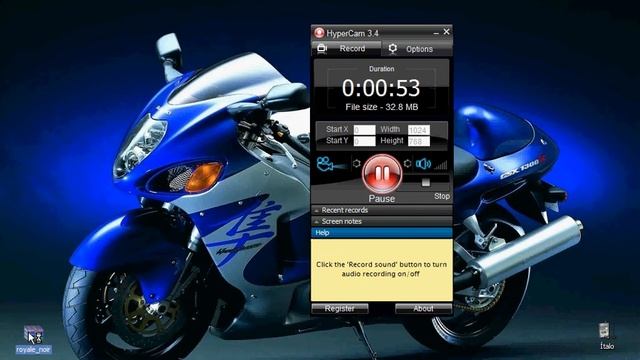Expand the Recent records section
Image resolution: width=640 pixels, height=360 pixels.
382,210
